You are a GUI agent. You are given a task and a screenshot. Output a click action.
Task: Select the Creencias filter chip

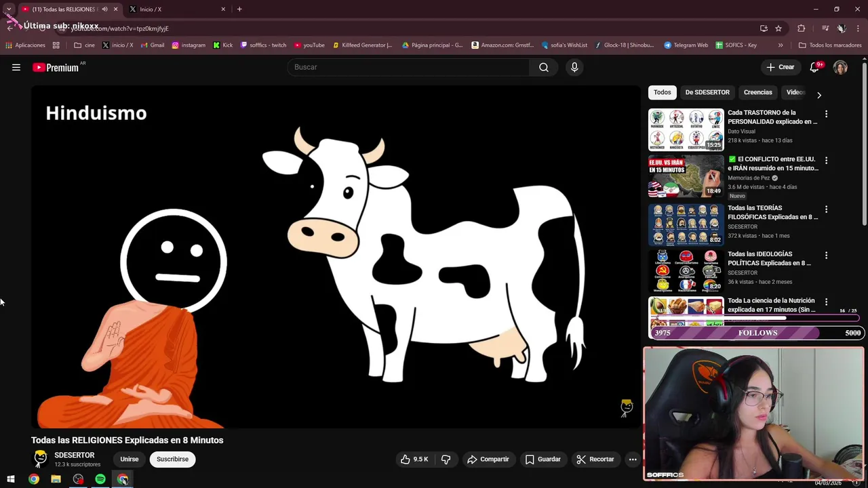click(x=757, y=92)
